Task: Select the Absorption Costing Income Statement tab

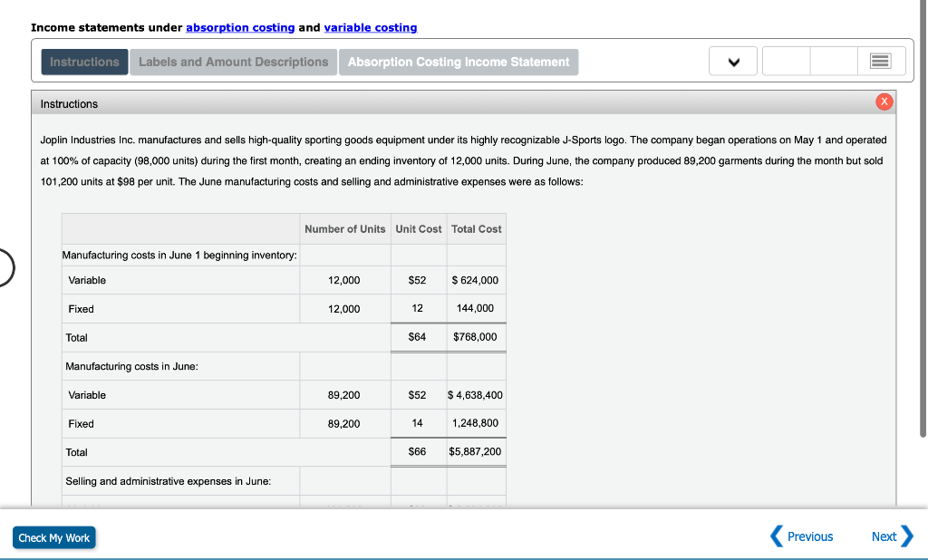Action: coord(459,62)
